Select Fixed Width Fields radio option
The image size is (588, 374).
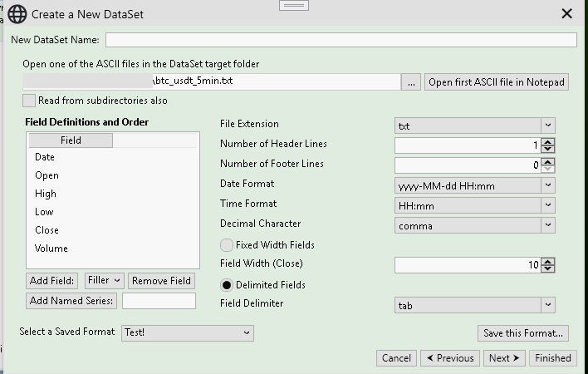click(x=226, y=245)
